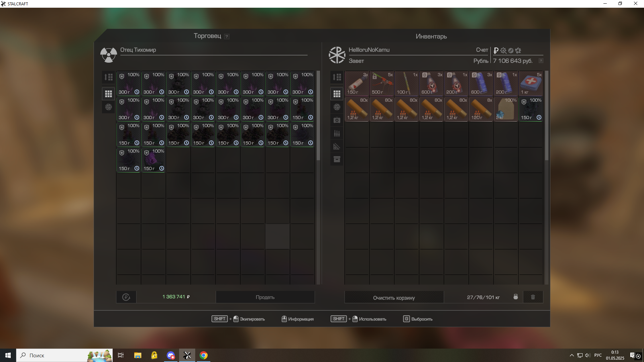Click the player name HellloruNoKamu
Viewport: 644px width, 362px height.
[x=369, y=50]
